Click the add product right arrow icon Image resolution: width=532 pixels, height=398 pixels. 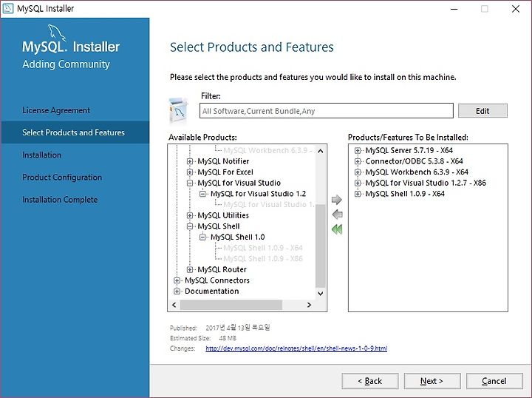point(337,200)
